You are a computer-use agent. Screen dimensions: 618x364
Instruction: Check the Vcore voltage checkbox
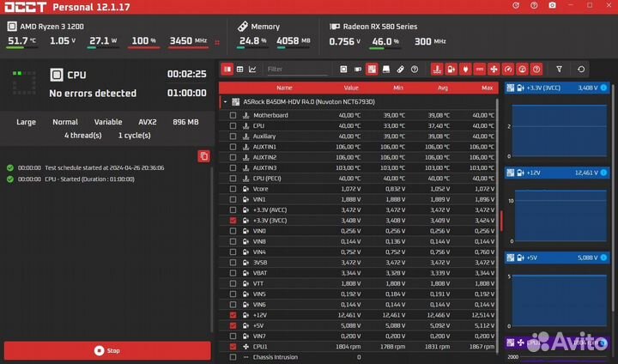tap(233, 189)
